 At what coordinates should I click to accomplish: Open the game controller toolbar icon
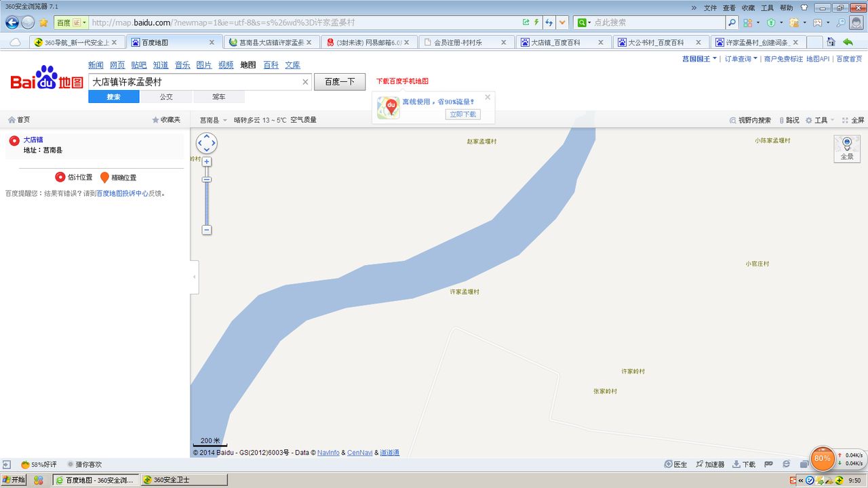(x=817, y=22)
